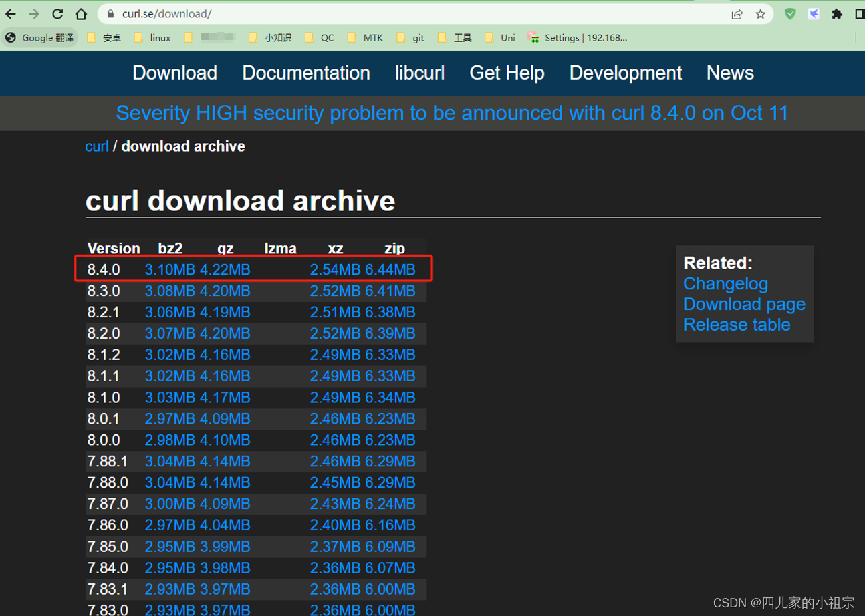The height and width of the screenshot is (616, 865).
Task: Open Settings | 192.168 bookmark
Action: 578,38
